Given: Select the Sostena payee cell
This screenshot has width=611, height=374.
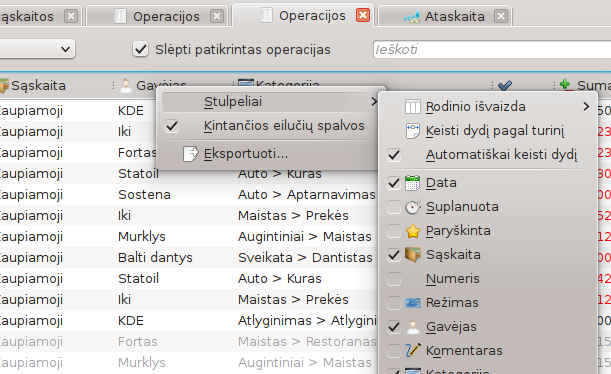Looking at the screenshot, I should click(x=144, y=194).
